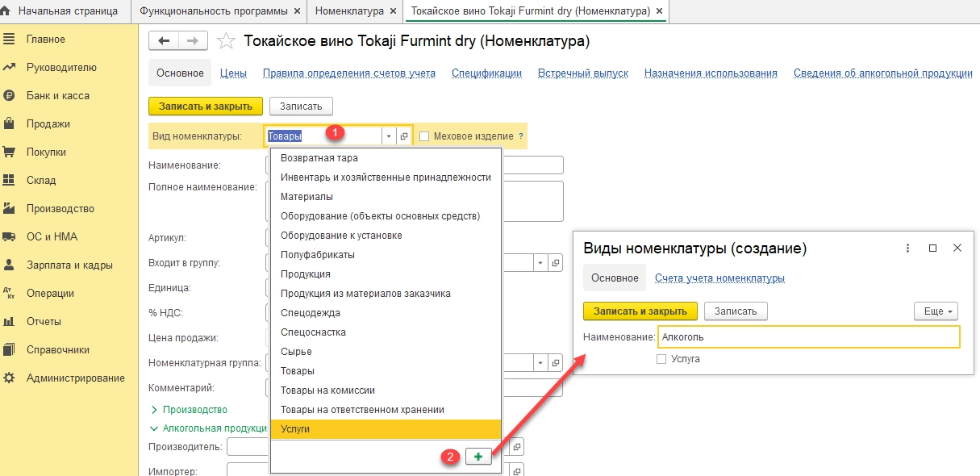Open Продажи section in sidebar

[48, 123]
